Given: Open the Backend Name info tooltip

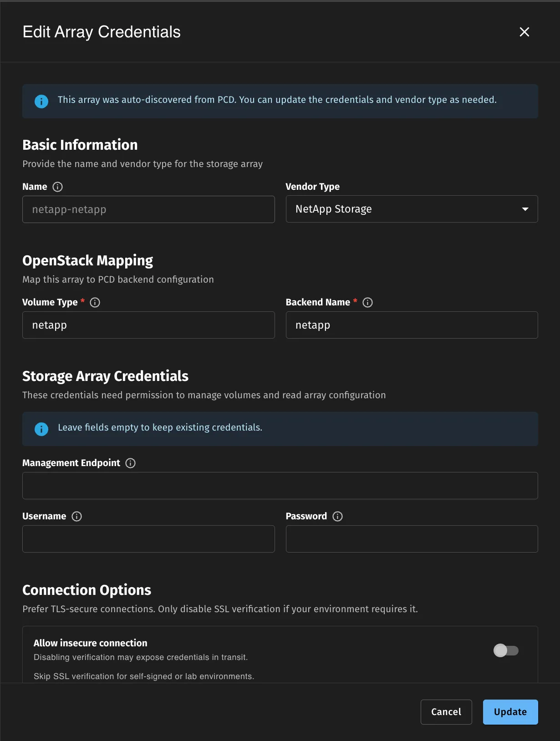Looking at the screenshot, I should pyautogui.click(x=367, y=302).
